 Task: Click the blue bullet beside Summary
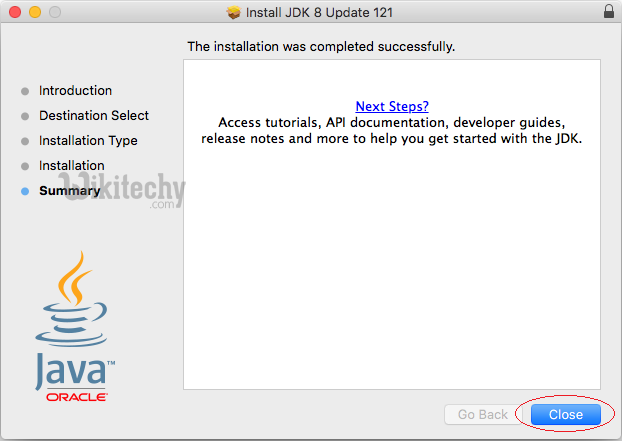[25, 191]
